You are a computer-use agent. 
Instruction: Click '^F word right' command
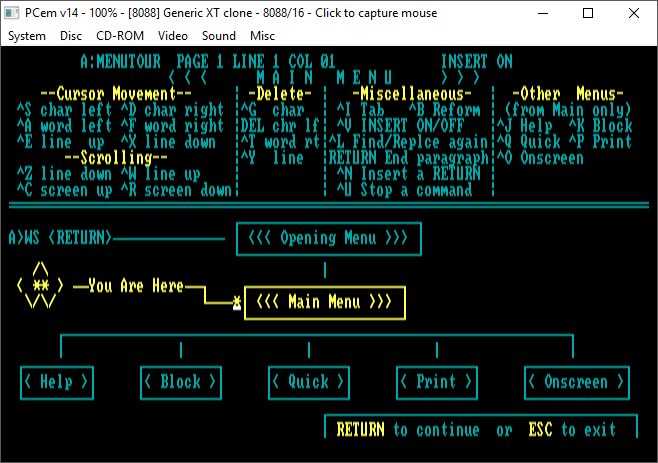(x=172, y=126)
